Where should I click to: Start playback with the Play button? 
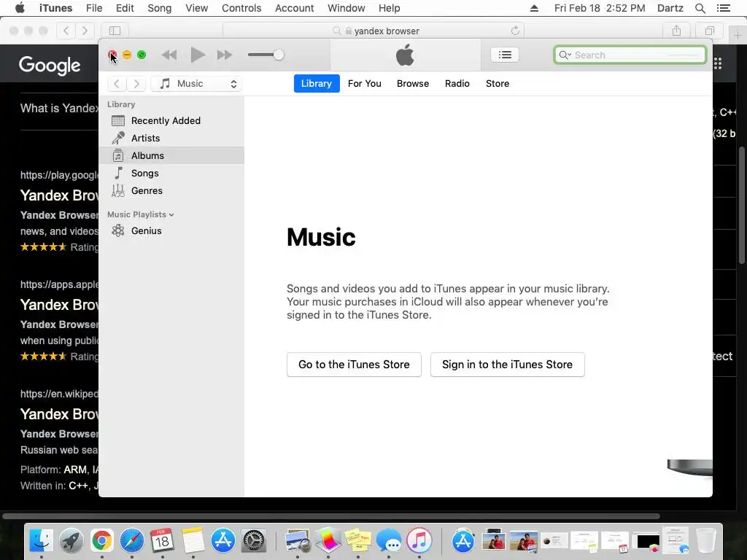coord(198,55)
